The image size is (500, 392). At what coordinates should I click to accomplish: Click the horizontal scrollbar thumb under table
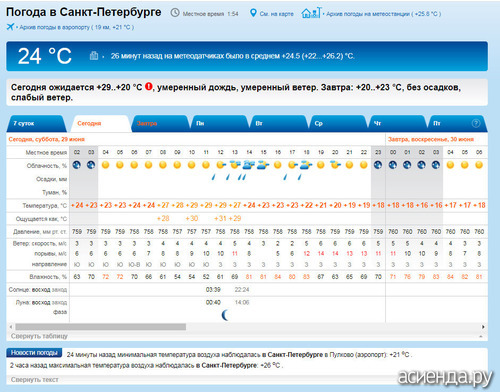[x=100, y=327]
